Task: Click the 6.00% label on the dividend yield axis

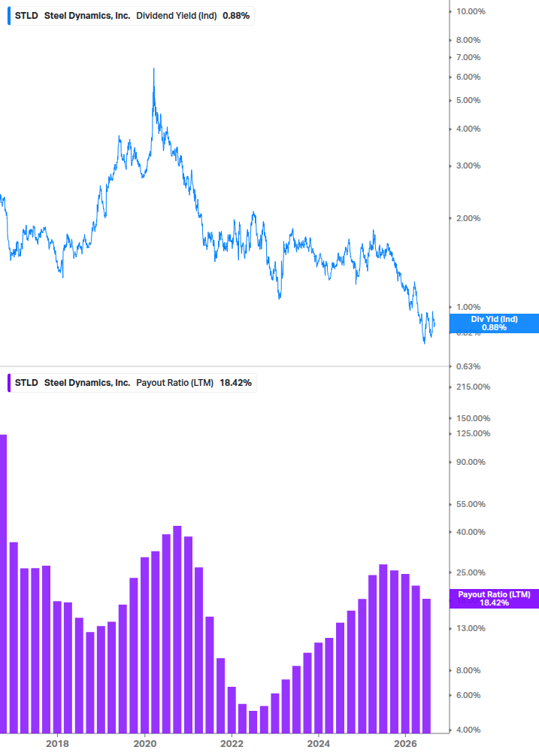Action: (468, 77)
